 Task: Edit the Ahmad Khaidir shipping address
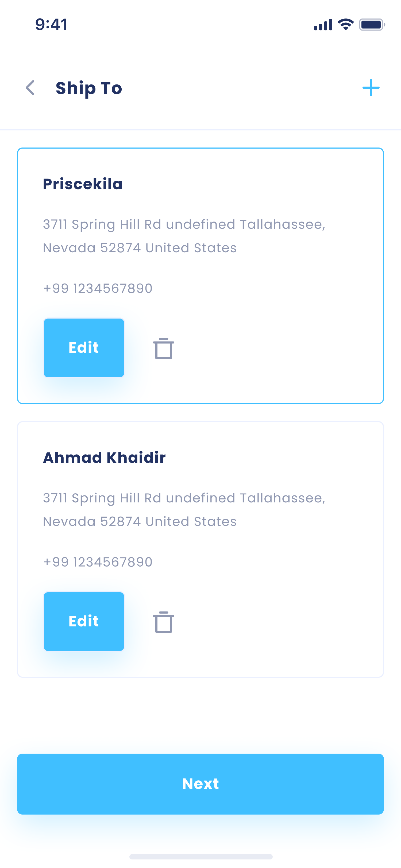click(84, 621)
